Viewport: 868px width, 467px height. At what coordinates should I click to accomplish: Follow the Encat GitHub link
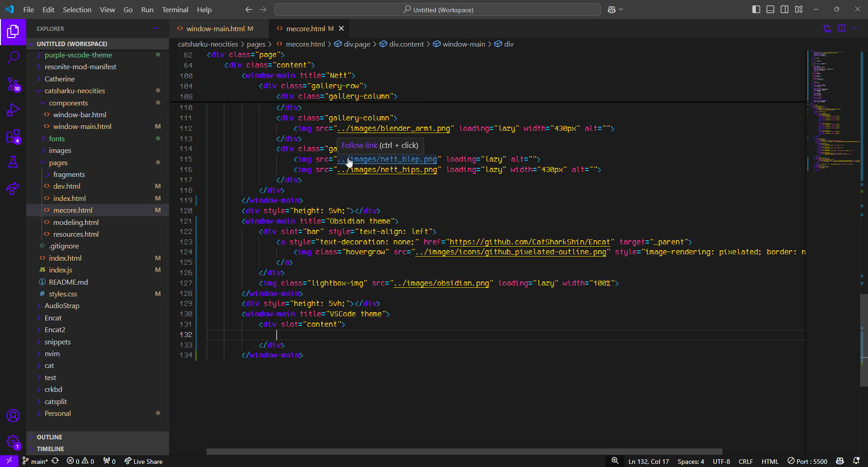(x=529, y=242)
